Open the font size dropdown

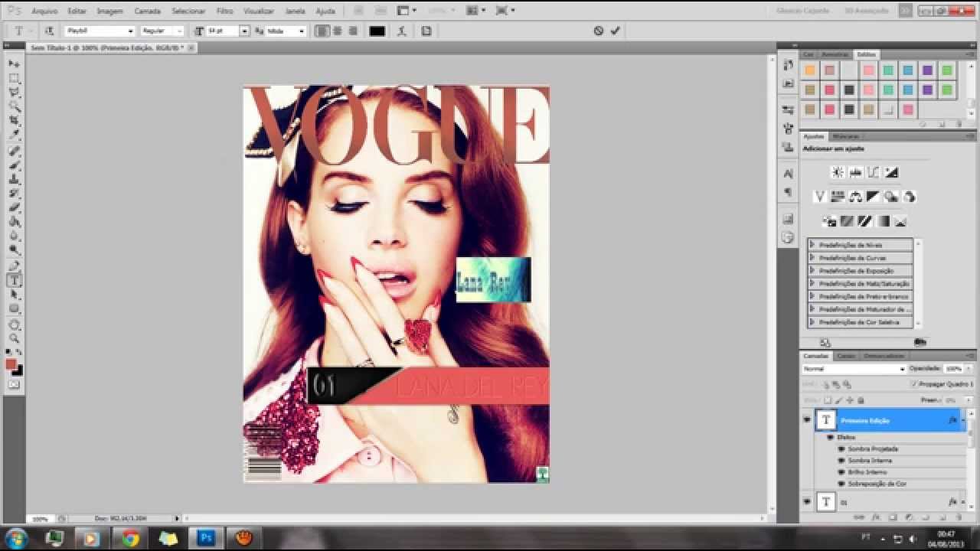(x=244, y=31)
